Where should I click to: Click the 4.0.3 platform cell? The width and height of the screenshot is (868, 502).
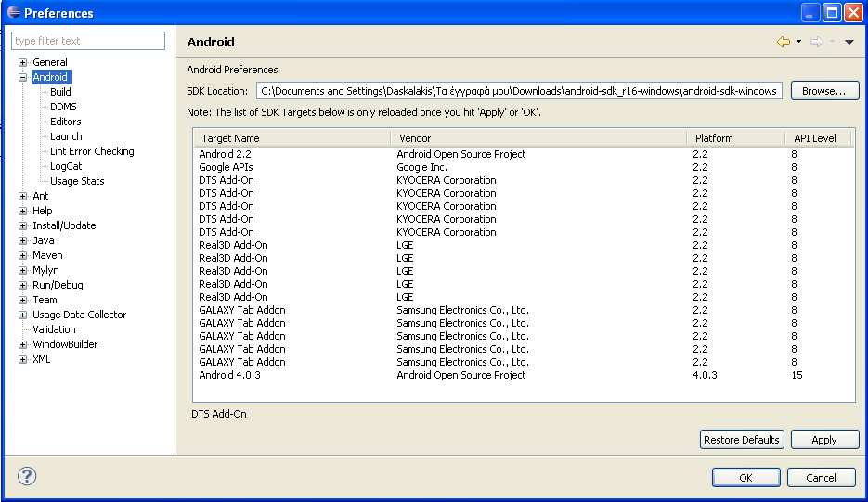pos(705,375)
